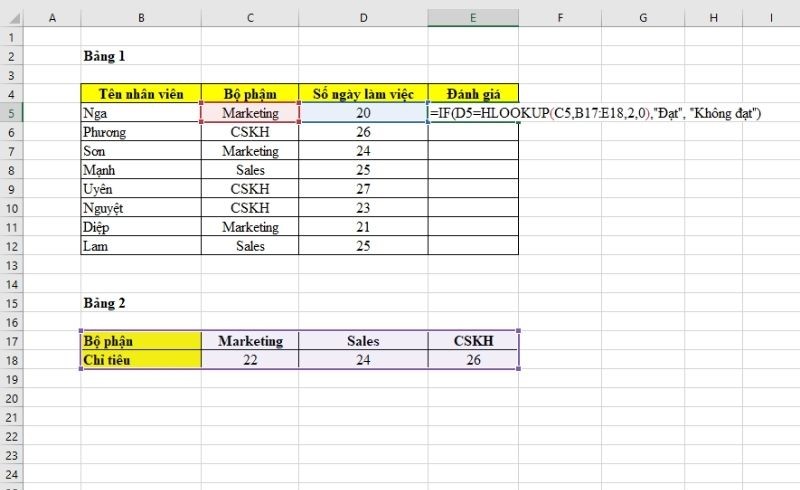This screenshot has height=490, width=800.
Task: Select the column B header
Action: 140,18
